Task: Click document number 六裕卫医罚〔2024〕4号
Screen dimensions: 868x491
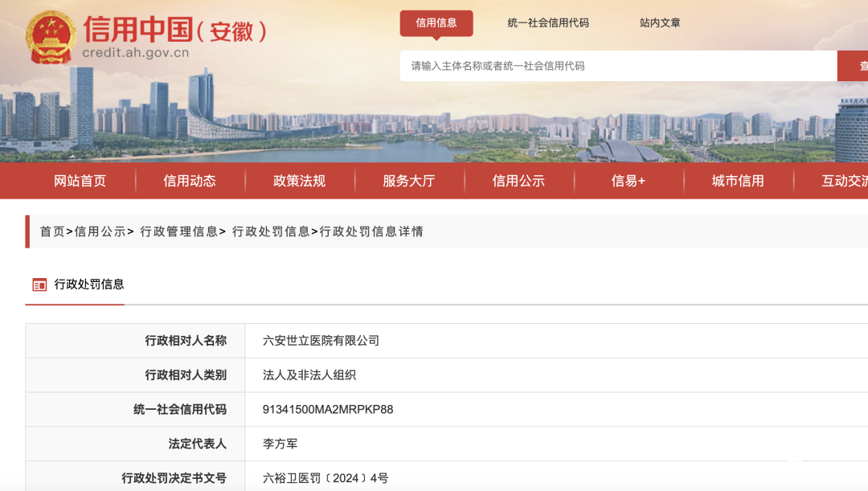Action: coord(325,478)
